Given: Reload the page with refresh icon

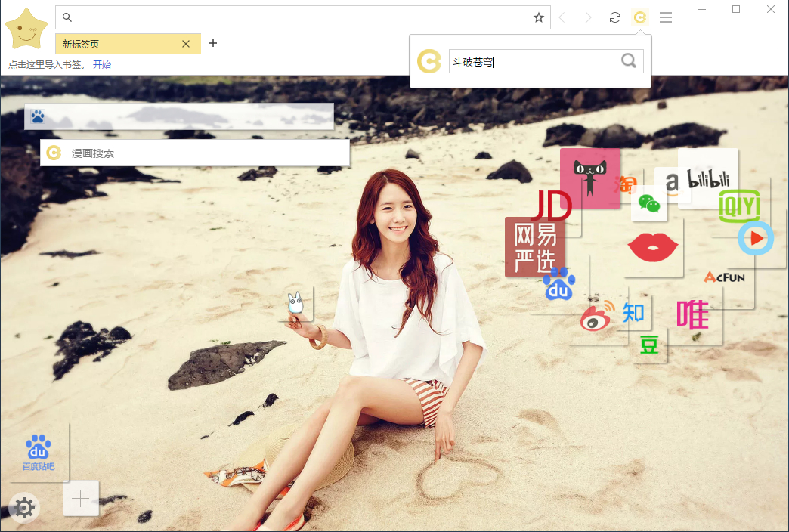Looking at the screenshot, I should 615,17.
